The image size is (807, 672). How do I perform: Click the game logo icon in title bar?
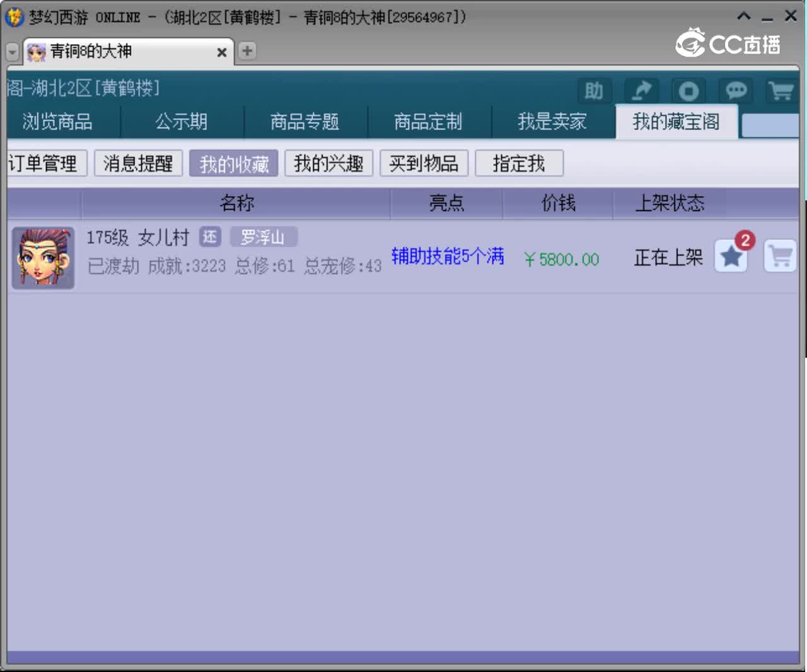(14, 17)
